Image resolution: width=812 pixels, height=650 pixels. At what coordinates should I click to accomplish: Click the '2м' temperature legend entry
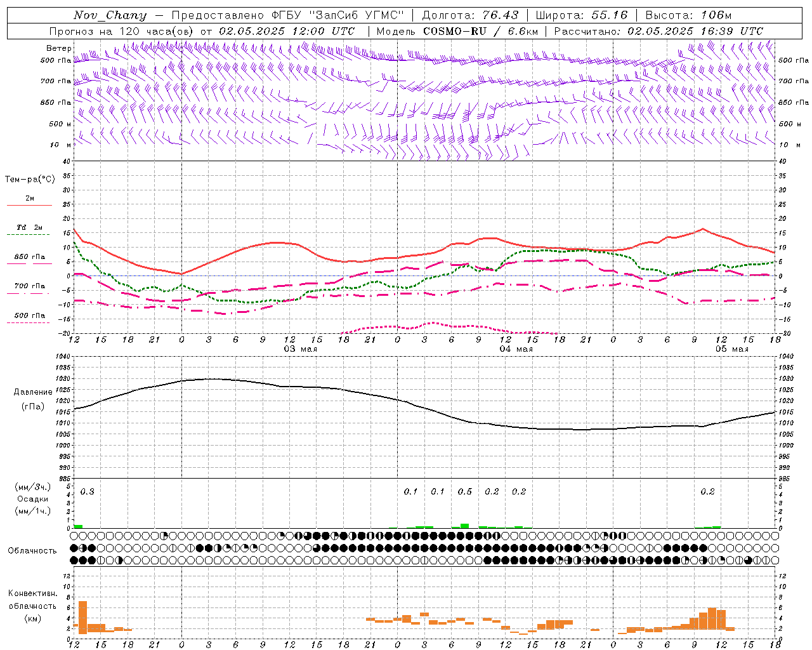[x=30, y=199]
